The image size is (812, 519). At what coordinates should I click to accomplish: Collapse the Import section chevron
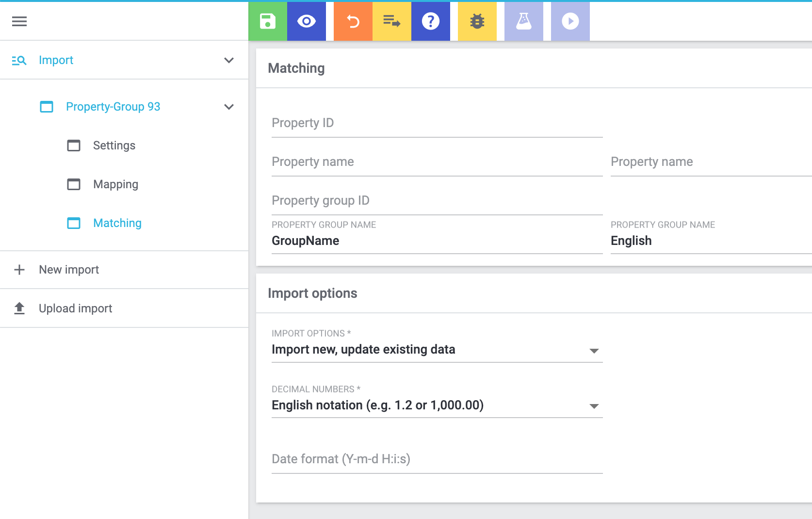[x=229, y=60]
